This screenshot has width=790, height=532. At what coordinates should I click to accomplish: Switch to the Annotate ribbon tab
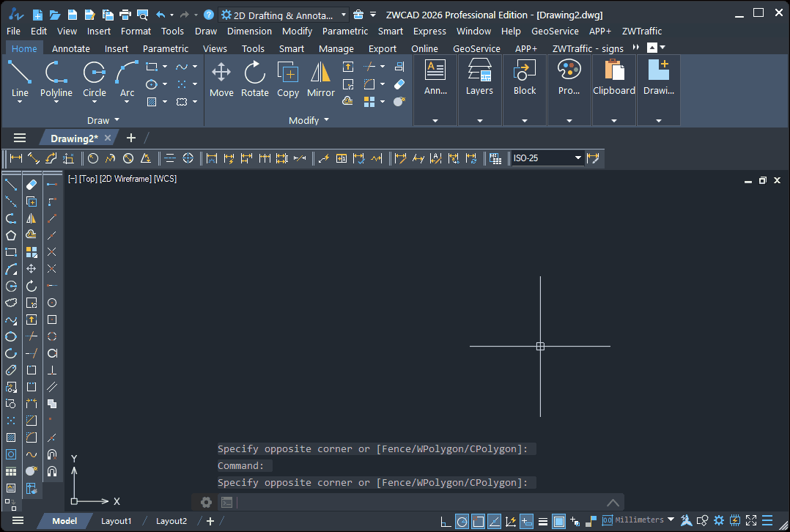(71, 49)
